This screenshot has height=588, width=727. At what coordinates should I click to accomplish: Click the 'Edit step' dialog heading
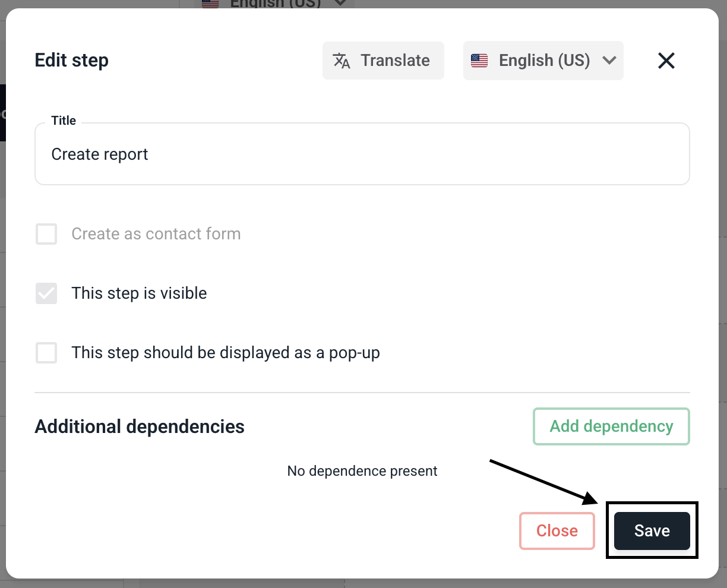(72, 61)
